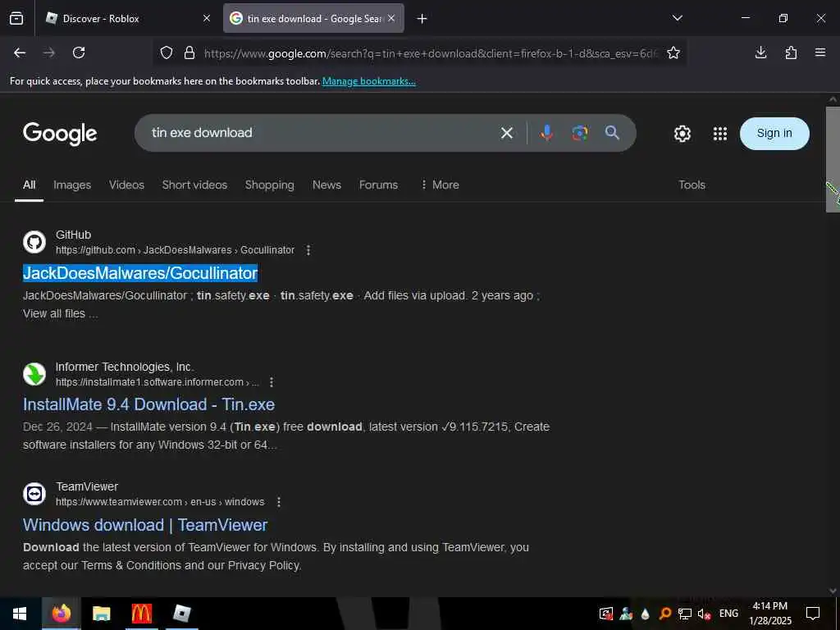The width and height of the screenshot is (840, 630).
Task: Click the Manage bookmarks link
Action: point(368,81)
